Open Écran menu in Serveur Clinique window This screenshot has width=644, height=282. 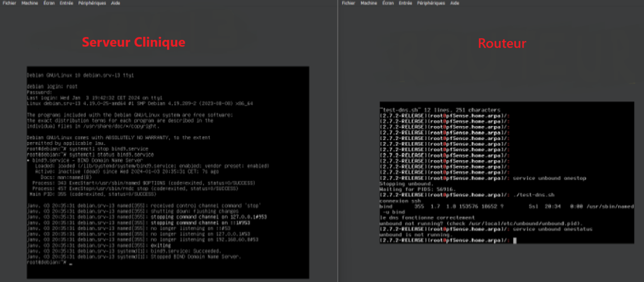[49, 3]
